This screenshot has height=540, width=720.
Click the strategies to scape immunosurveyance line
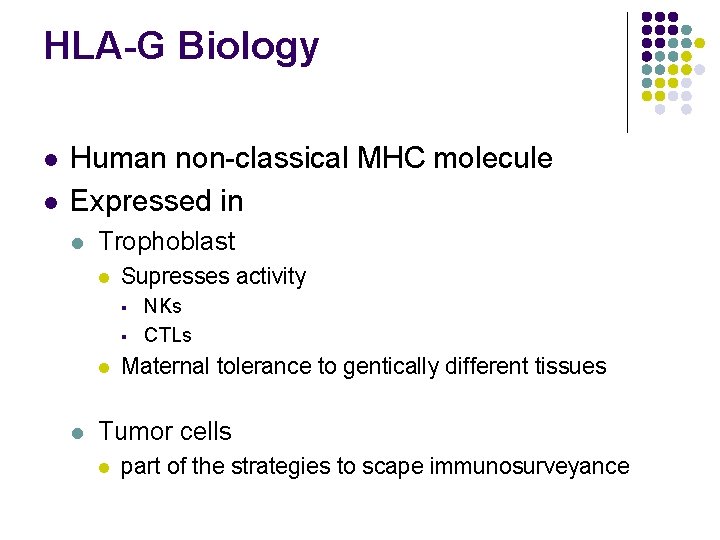coord(375,466)
